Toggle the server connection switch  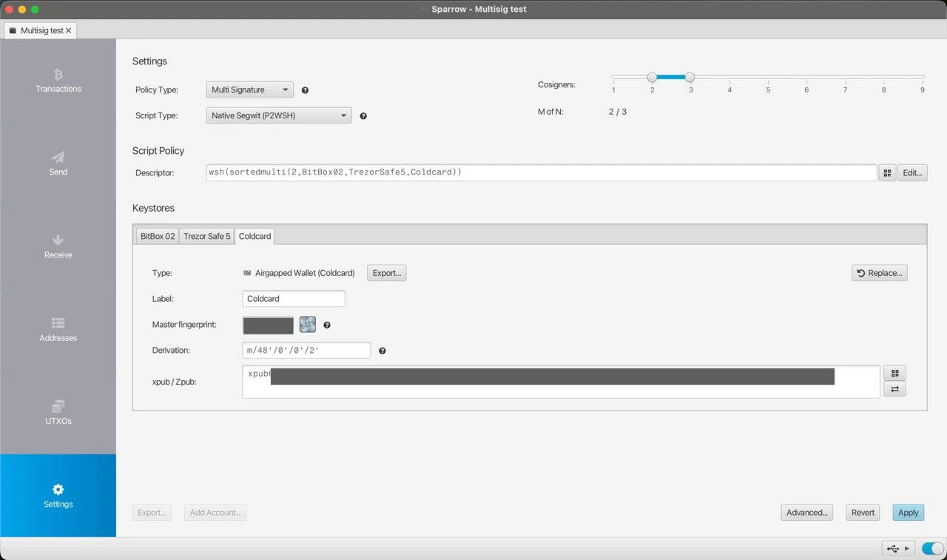click(x=931, y=548)
